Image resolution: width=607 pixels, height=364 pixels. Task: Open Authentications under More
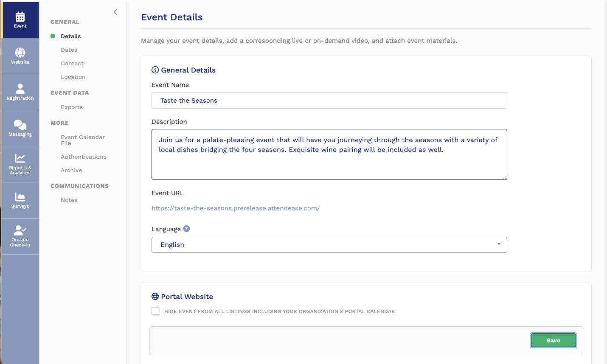pos(84,157)
